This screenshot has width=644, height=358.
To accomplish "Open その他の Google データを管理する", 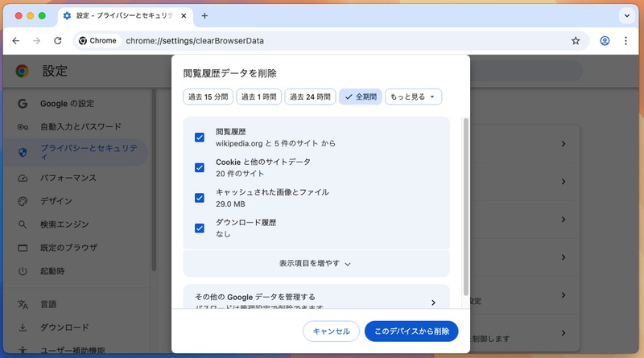I will coord(316,297).
